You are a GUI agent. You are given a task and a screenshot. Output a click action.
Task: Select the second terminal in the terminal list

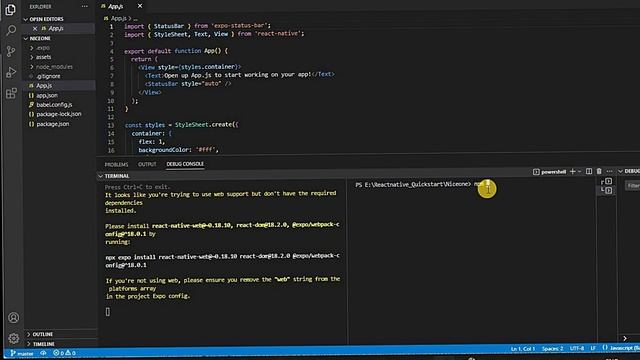coord(607,191)
